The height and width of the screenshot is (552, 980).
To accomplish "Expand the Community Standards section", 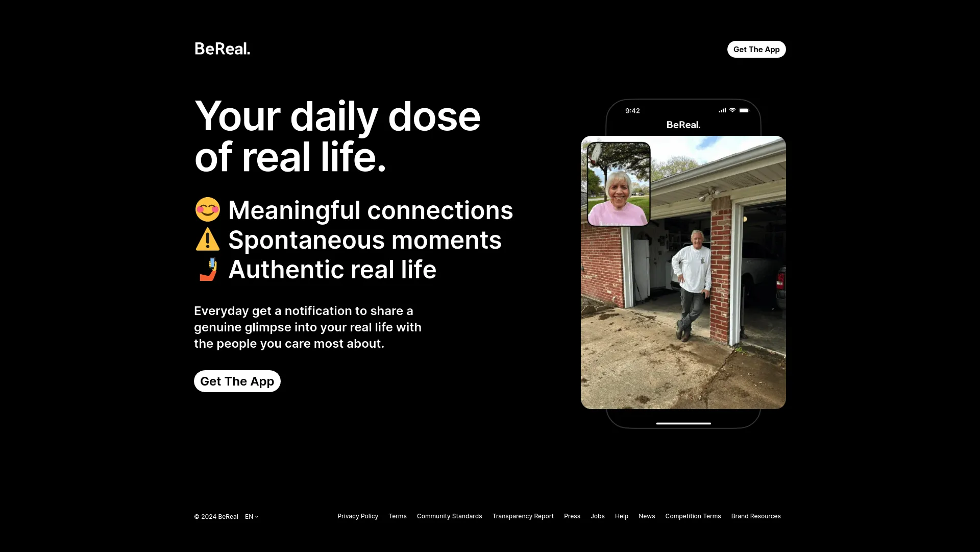I will [449, 516].
